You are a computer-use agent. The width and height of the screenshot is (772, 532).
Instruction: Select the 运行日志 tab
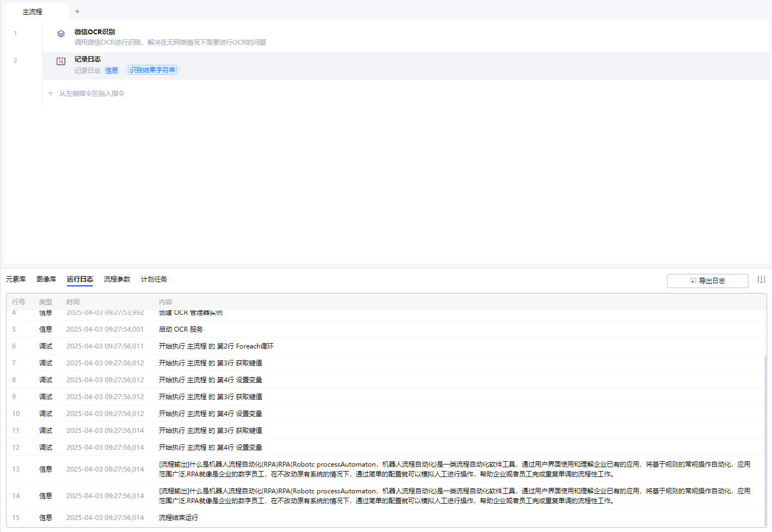[80, 279]
